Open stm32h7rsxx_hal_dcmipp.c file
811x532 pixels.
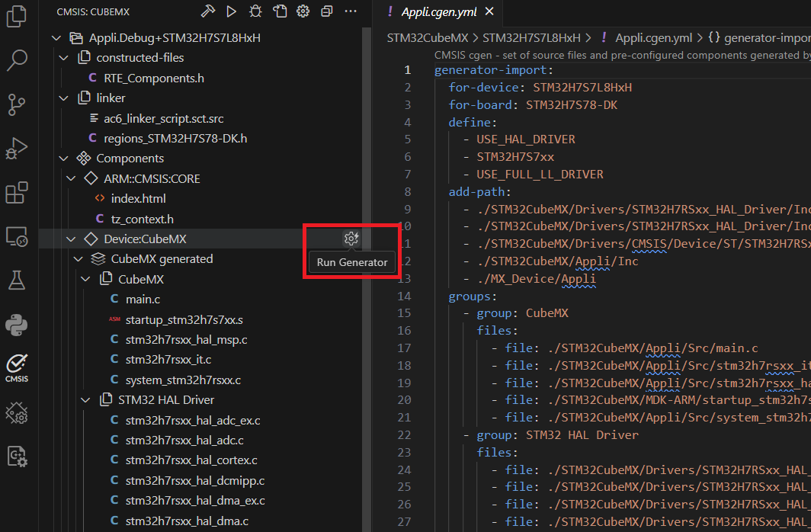point(195,481)
